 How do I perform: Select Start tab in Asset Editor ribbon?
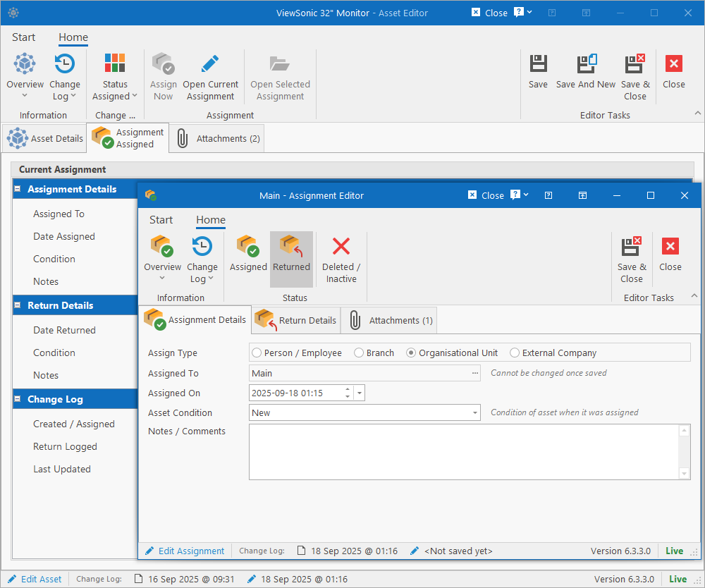(x=23, y=37)
